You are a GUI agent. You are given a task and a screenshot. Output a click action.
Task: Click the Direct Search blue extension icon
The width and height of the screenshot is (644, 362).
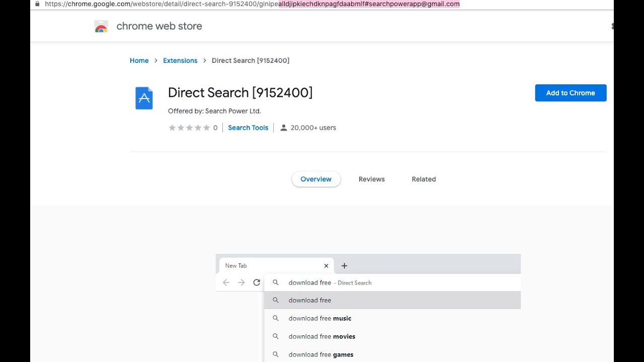coord(144,98)
